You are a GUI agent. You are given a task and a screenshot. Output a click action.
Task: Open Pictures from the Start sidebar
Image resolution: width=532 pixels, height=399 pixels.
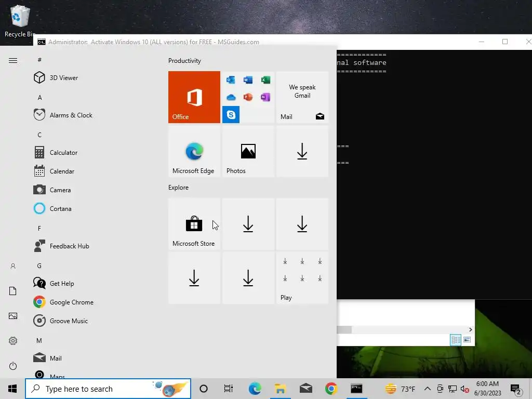13,316
